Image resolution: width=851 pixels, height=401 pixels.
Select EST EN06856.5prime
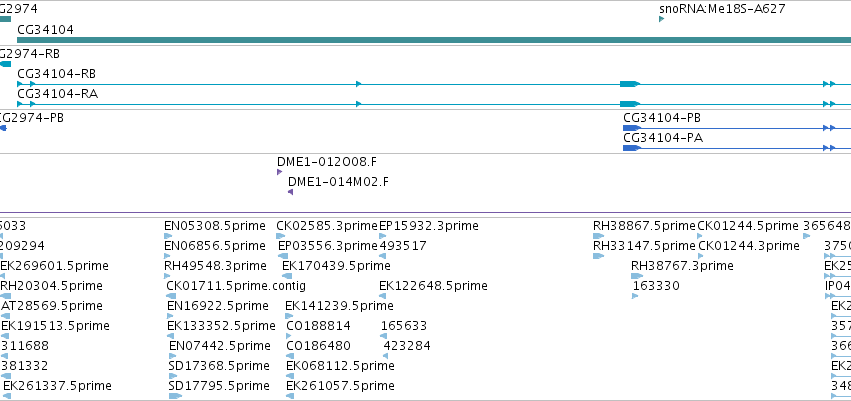[x=215, y=246]
